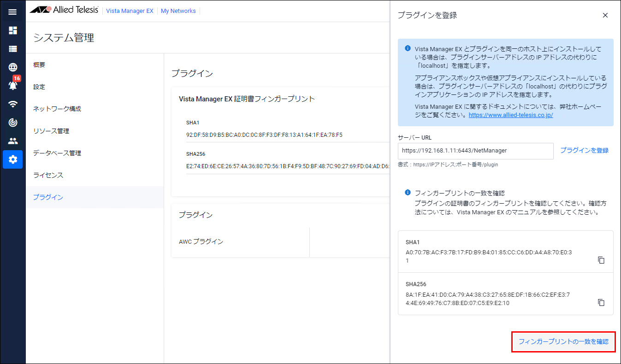Image resolution: width=621 pixels, height=364 pixels.
Task: Click the プラグインを登録 button beside URL
Action: click(x=584, y=150)
